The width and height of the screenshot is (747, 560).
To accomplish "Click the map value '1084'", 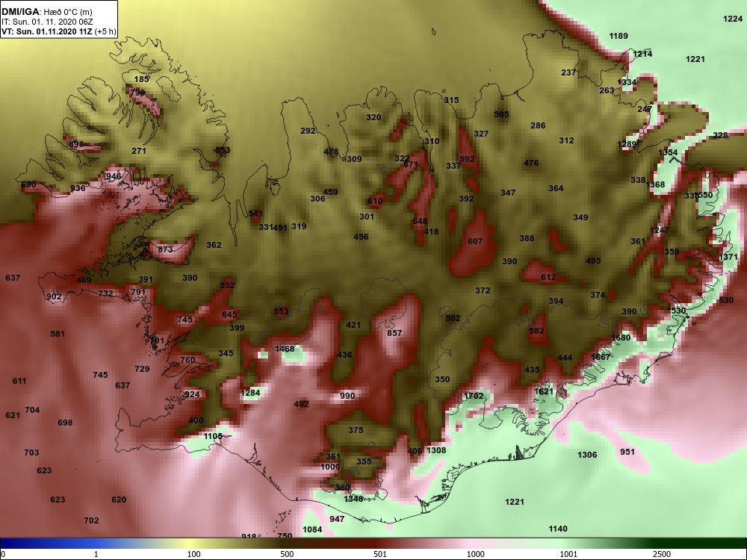I will pos(312,529).
